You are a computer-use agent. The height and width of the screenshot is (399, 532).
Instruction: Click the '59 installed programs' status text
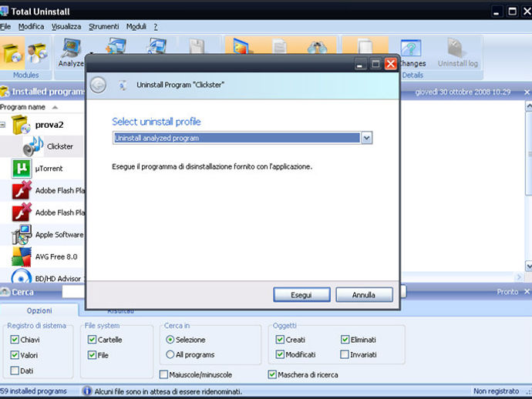[34, 391]
